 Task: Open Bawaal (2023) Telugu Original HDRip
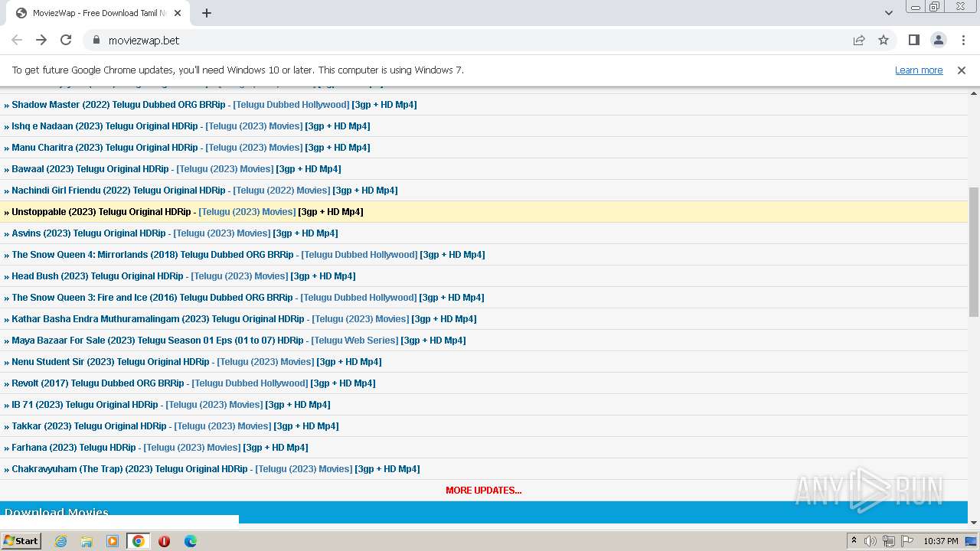pyautogui.click(x=90, y=169)
